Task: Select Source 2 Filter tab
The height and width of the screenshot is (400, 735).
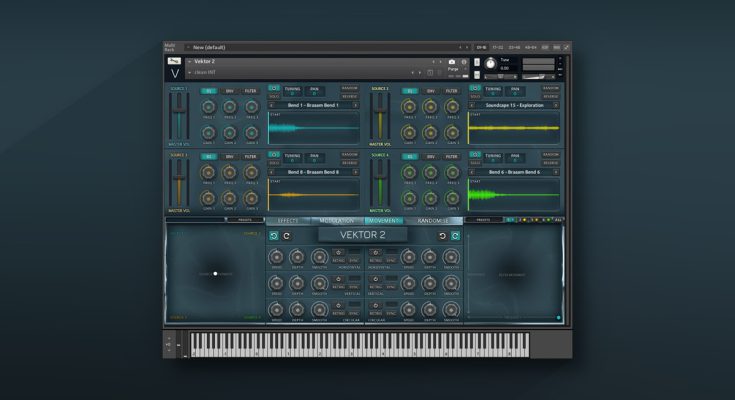Action: click(x=451, y=91)
